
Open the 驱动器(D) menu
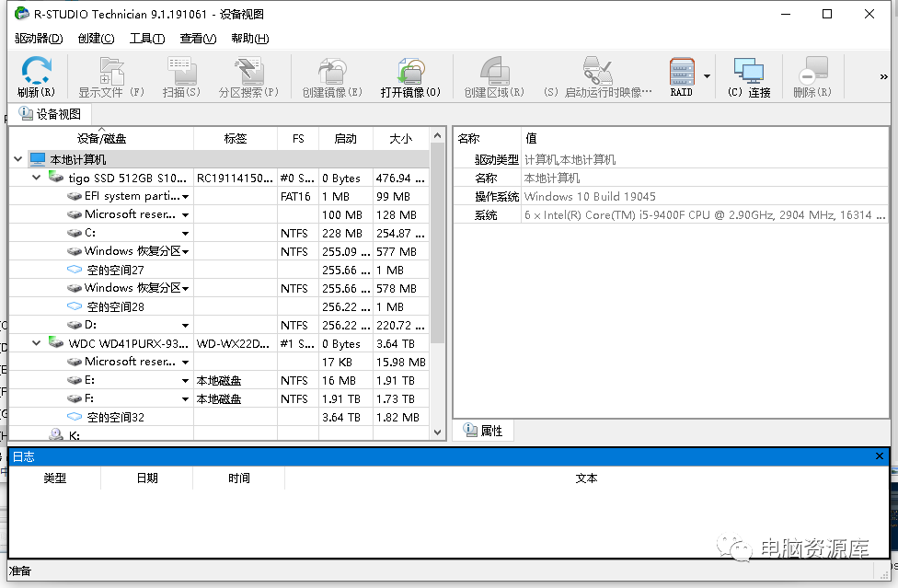coord(39,39)
